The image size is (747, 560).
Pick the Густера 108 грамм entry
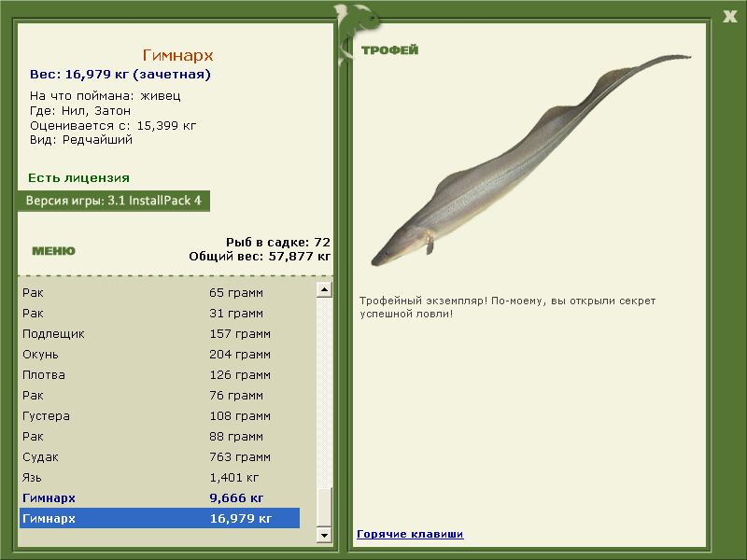pyautogui.click(x=159, y=416)
